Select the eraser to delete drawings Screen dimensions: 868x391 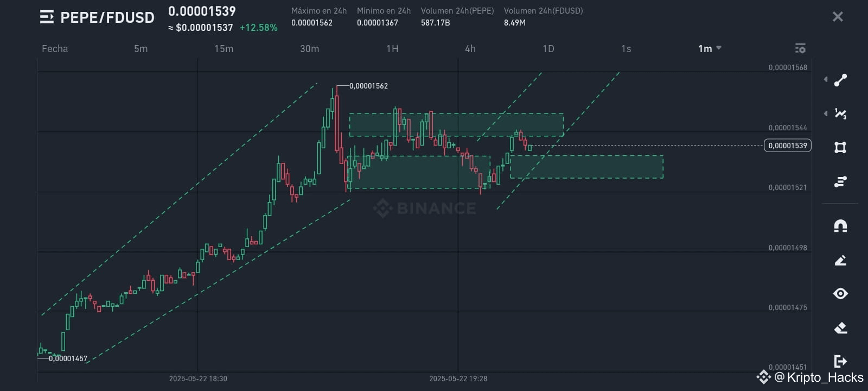(840, 327)
